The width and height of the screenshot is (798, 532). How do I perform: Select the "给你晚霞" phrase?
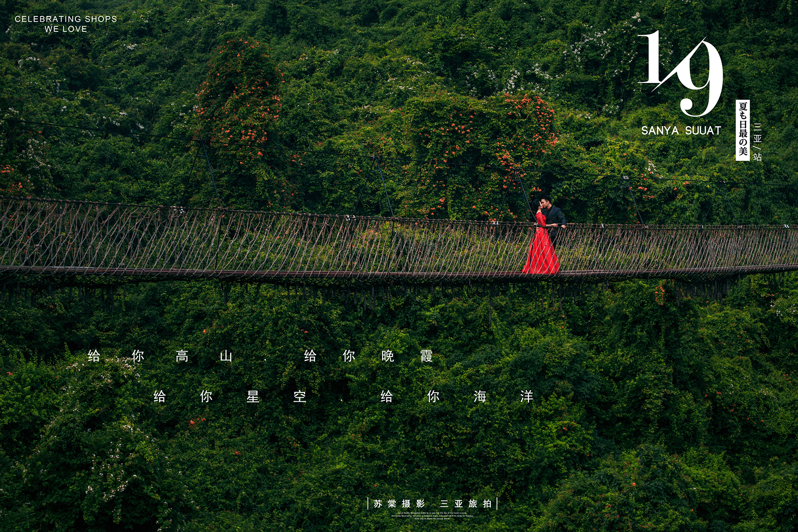tap(368, 356)
